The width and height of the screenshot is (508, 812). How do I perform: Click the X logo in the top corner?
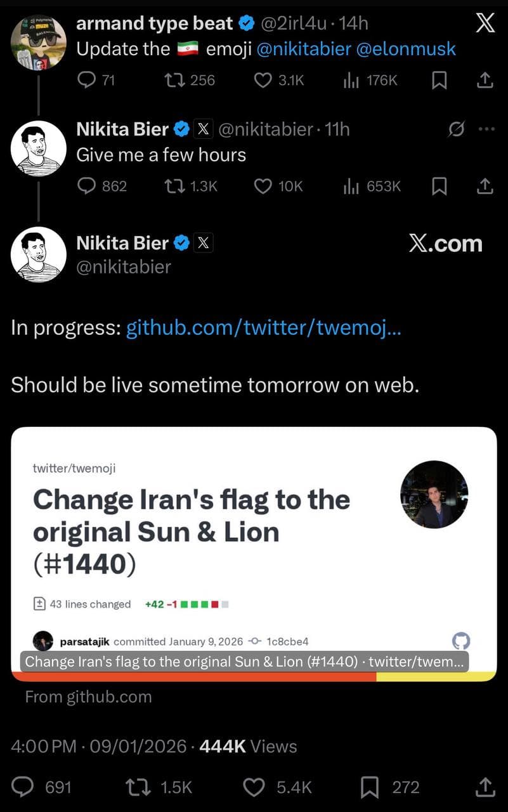point(485,22)
